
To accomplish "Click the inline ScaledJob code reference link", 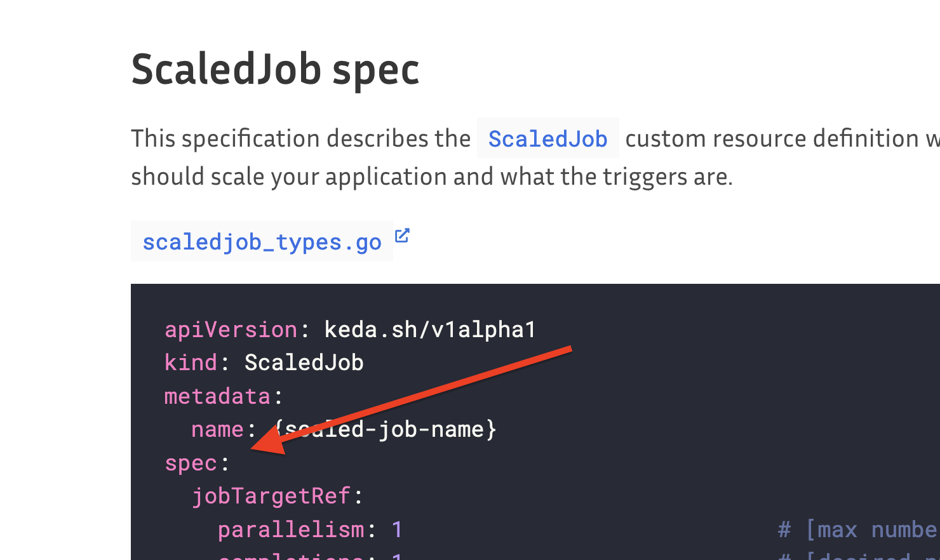I will 547,138.
